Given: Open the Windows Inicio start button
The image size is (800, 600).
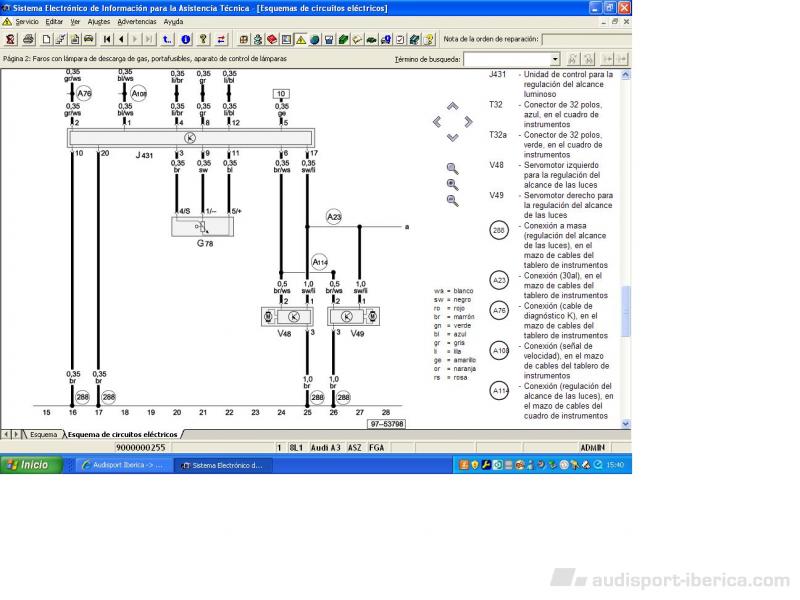Looking at the screenshot, I should pos(31,465).
